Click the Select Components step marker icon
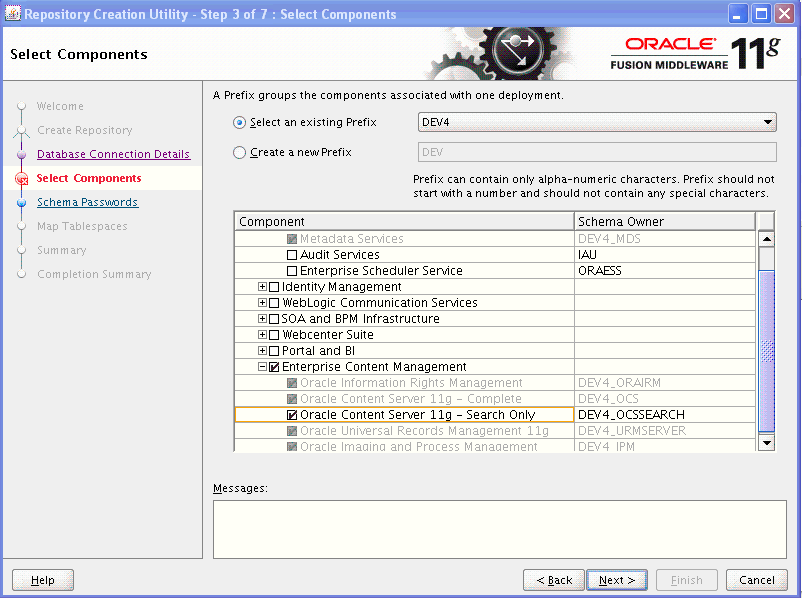802x598 pixels. (21, 179)
